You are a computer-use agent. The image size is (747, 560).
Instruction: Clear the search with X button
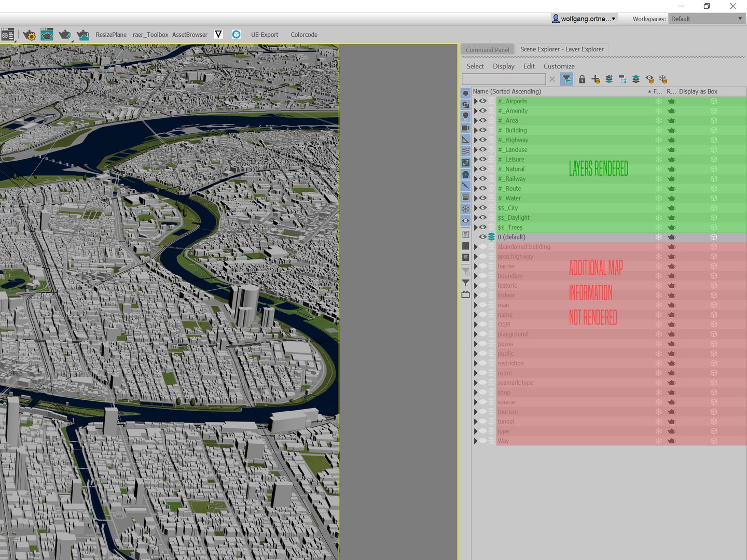pos(552,79)
